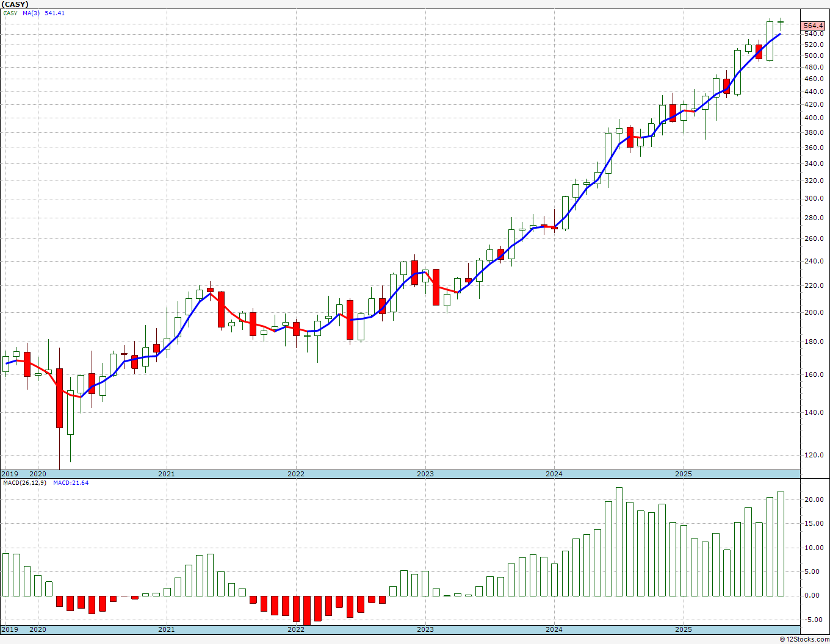This screenshot has width=830, height=644.
Task: Select the 280.0 price axis label
Action: pos(813,218)
